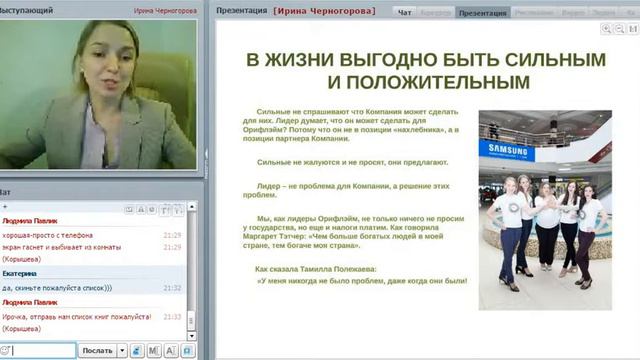Select the Презентация tab
Screen dimensions: 640x360
[x=482, y=13]
